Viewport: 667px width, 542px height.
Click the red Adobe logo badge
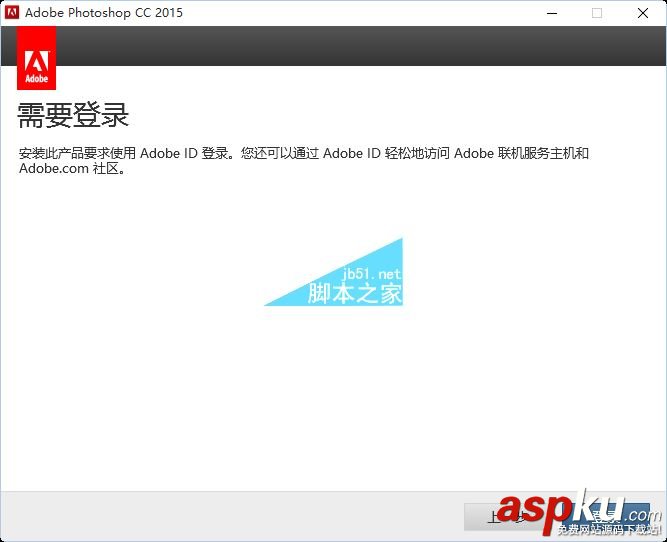point(37,58)
